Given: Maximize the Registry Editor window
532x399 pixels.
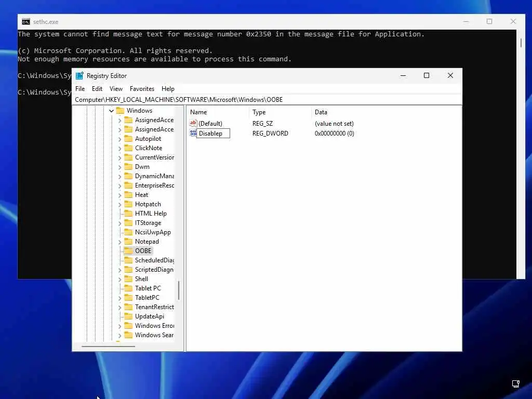Looking at the screenshot, I should (427, 76).
